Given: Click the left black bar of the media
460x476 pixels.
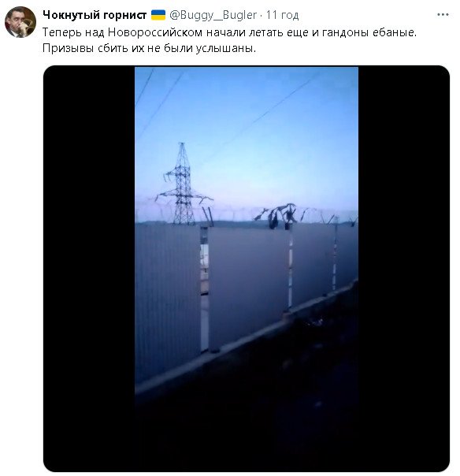Looking at the screenshot, I should pos(89,269).
